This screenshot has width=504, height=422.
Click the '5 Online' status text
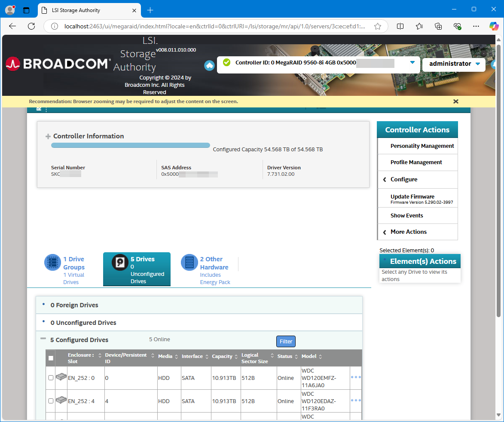(159, 339)
